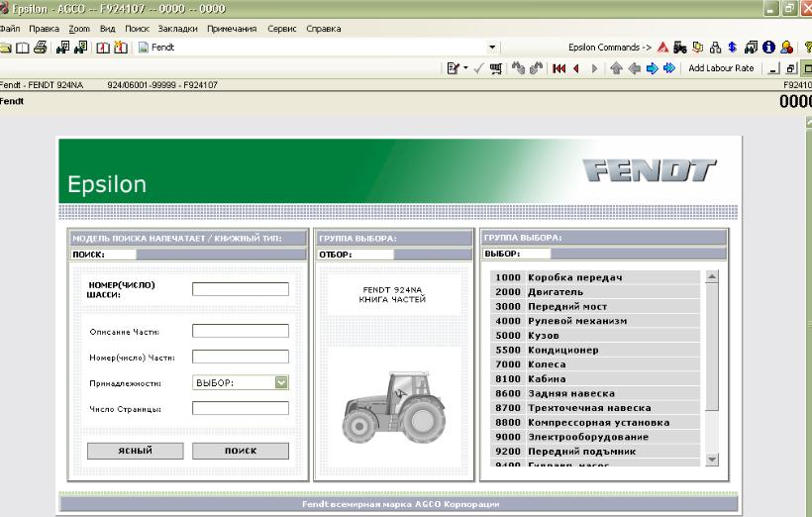The width and height of the screenshot is (812, 517).
Task: Click the blue forward arrow icon
Action: [652, 68]
